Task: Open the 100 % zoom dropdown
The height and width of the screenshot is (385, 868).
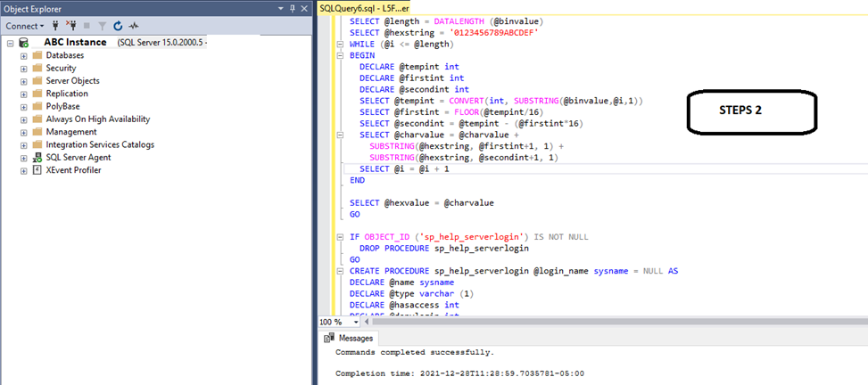Action: coord(357,322)
